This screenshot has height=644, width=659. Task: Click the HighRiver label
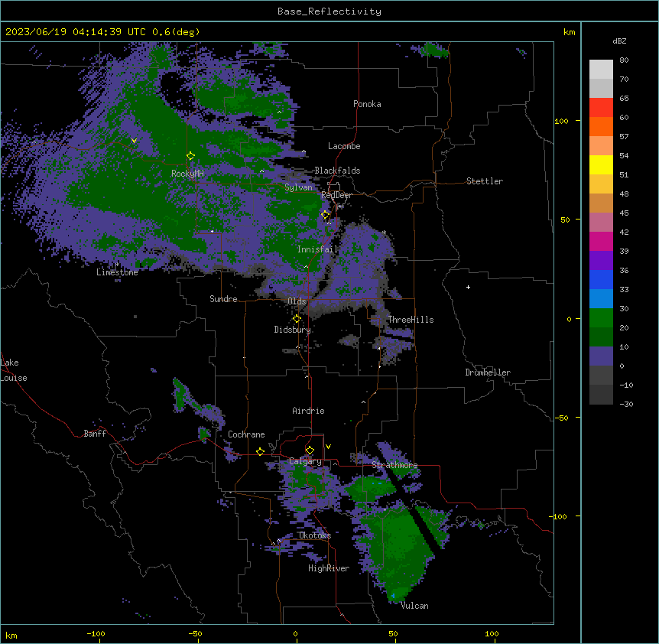pyautogui.click(x=329, y=568)
